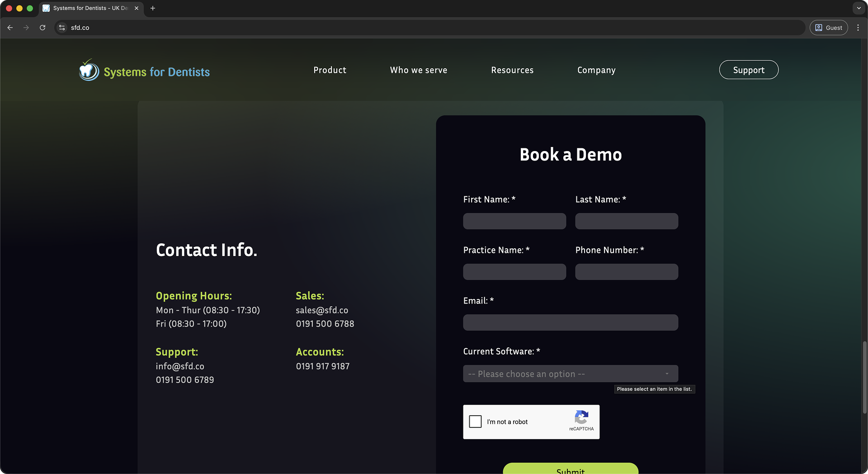Click the browser forward arrow
Viewport: 868px width, 474px height.
click(x=26, y=28)
